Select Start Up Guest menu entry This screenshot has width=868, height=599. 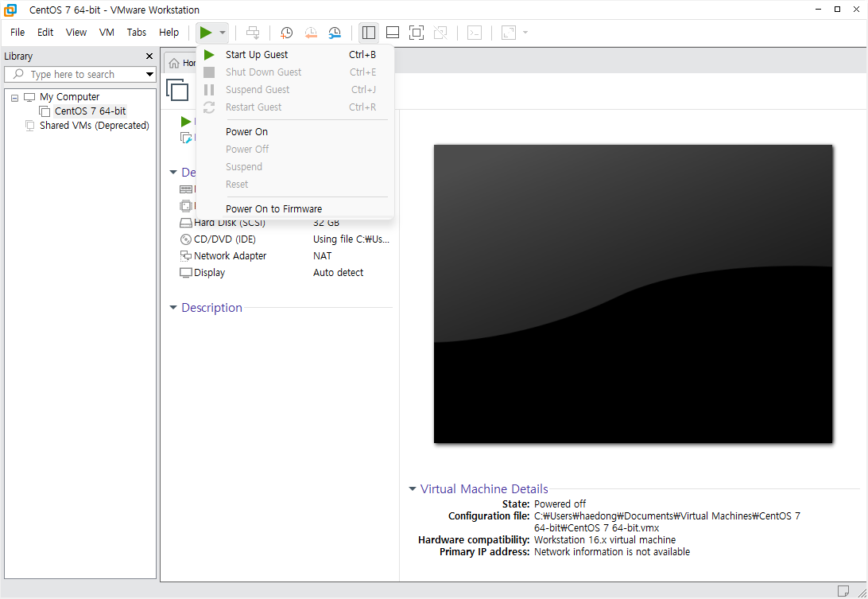pyautogui.click(x=295, y=54)
